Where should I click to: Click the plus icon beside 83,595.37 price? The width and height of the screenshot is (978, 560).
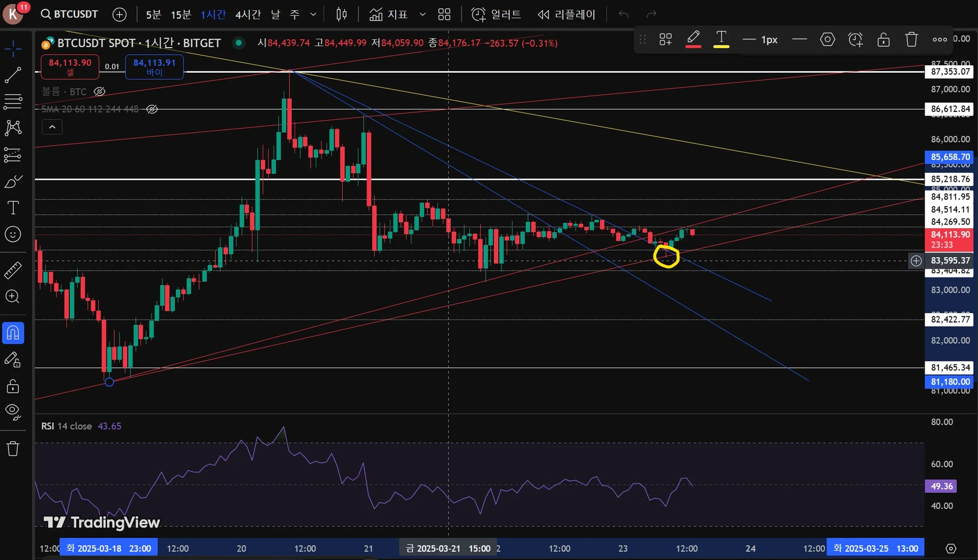916,261
